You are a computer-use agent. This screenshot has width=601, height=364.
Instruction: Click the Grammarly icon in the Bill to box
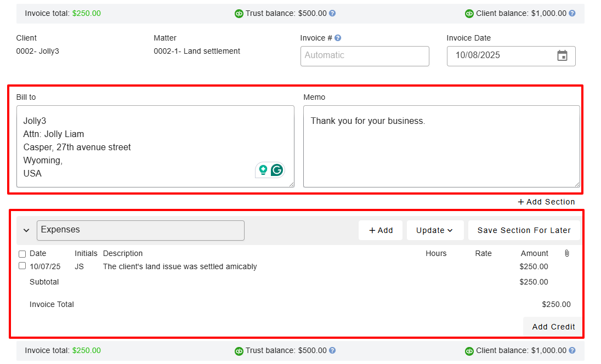[277, 170]
